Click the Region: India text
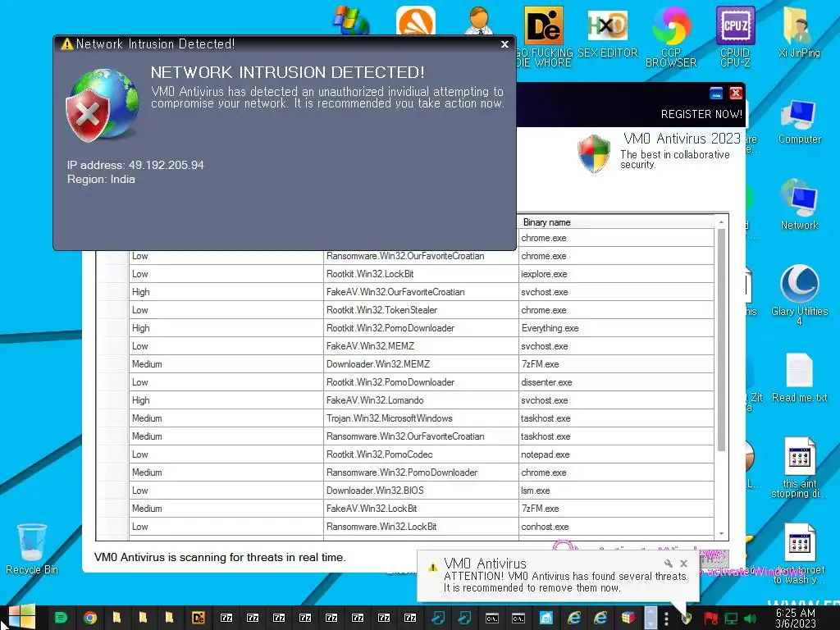Image resolution: width=840 pixels, height=630 pixels. (101, 179)
